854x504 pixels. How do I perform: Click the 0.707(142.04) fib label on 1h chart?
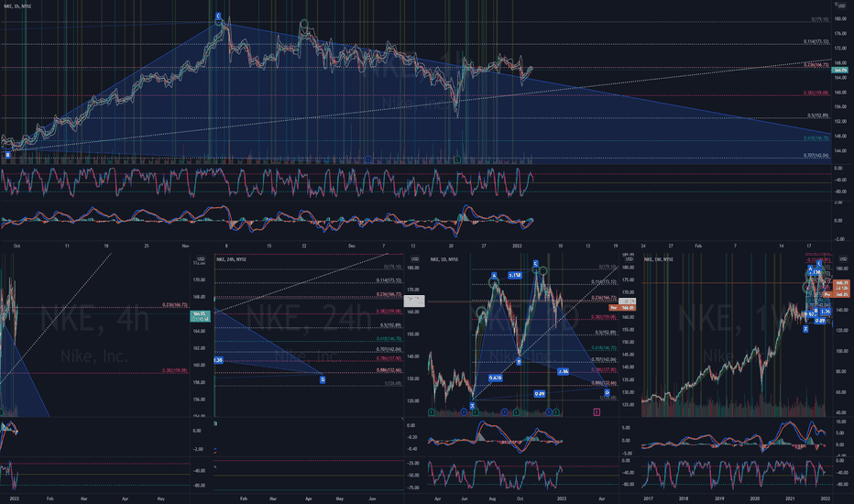816,155
